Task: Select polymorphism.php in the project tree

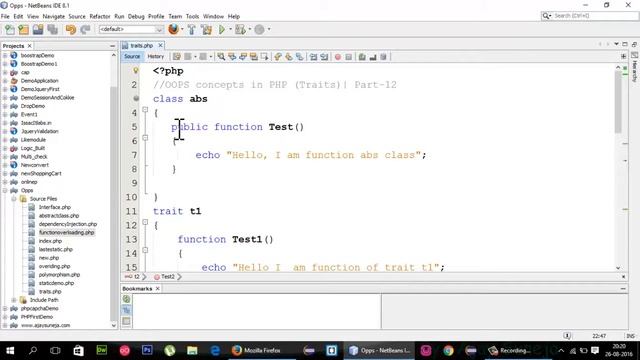Action: point(59,275)
